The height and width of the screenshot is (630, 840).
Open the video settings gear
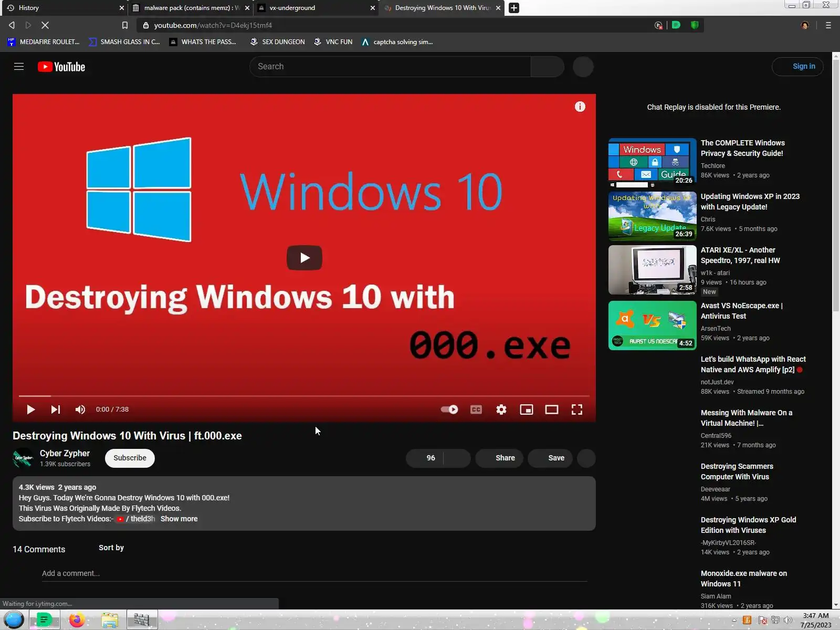pyautogui.click(x=501, y=409)
